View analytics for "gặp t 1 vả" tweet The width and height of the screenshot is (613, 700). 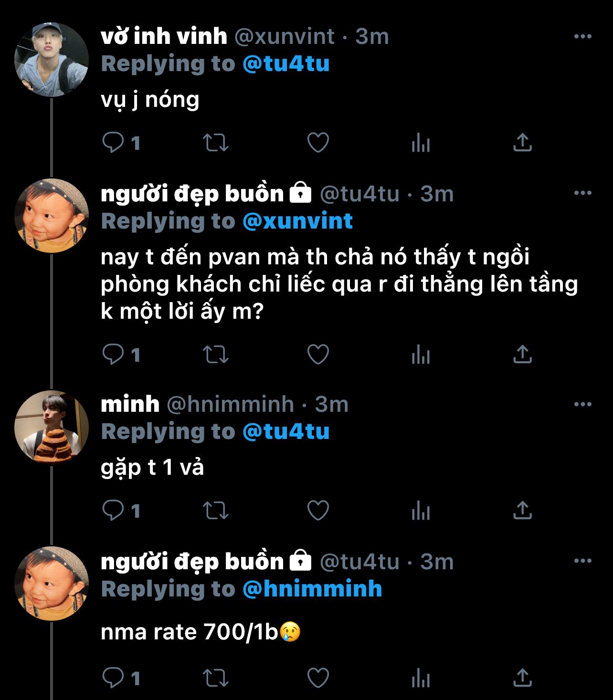click(421, 511)
